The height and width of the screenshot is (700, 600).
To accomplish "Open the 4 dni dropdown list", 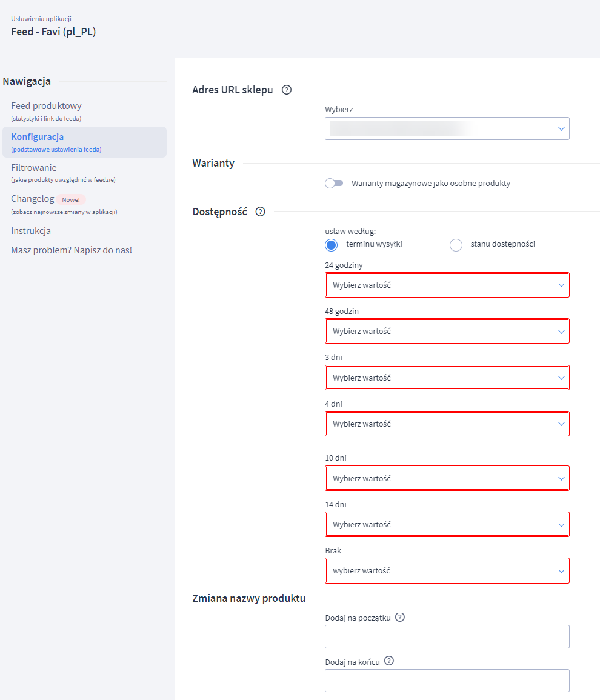I will pos(447,423).
